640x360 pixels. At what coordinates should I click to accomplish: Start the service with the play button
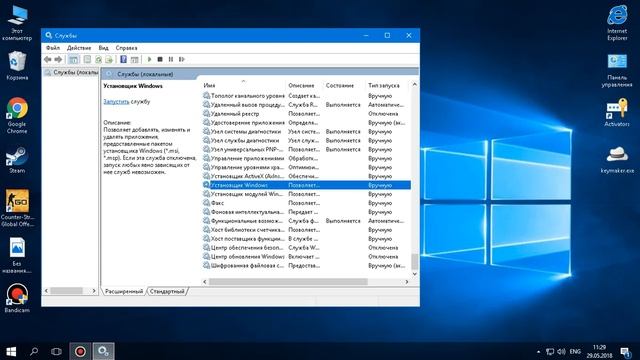click(x=149, y=60)
